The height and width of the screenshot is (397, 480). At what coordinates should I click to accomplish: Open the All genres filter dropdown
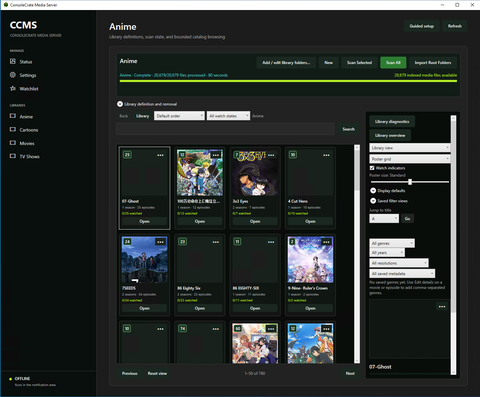pos(392,243)
